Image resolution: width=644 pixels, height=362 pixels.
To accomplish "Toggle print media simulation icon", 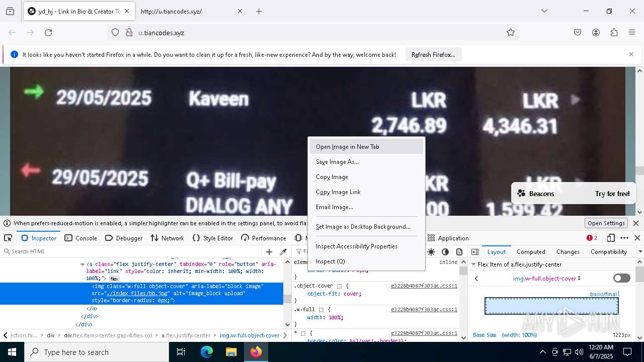I will tap(459, 252).
